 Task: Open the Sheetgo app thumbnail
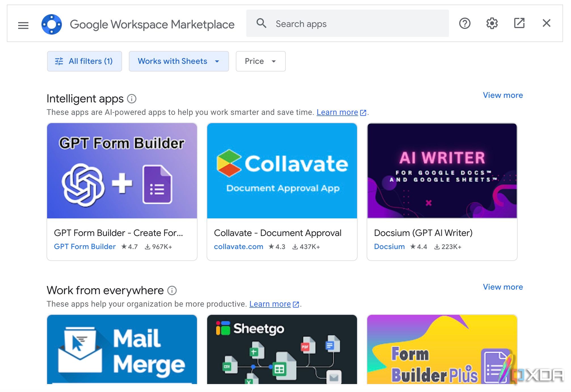pyautogui.click(x=282, y=349)
